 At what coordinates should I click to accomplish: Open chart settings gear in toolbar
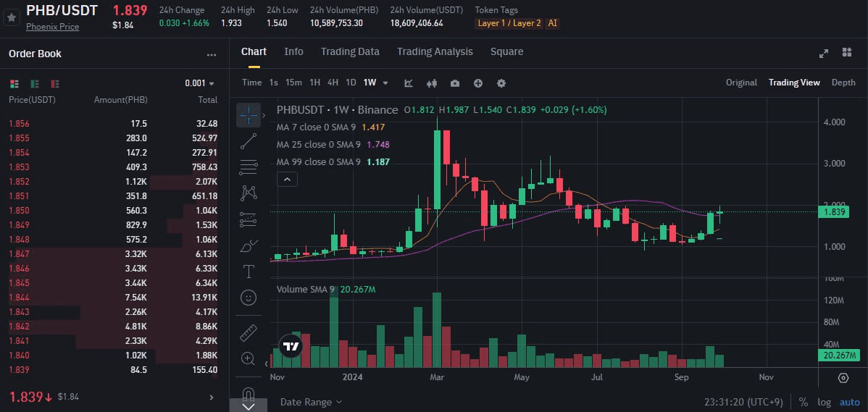501,83
